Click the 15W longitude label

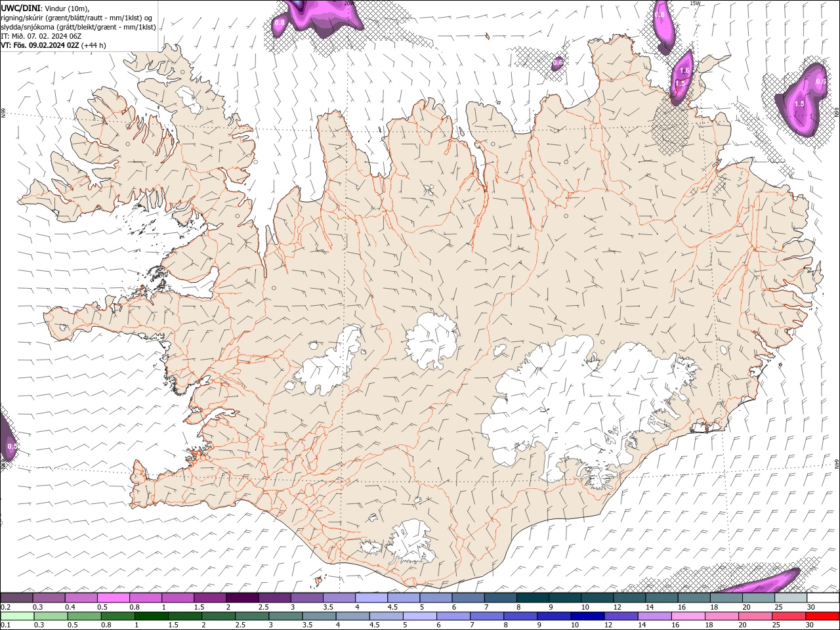[695, 3]
